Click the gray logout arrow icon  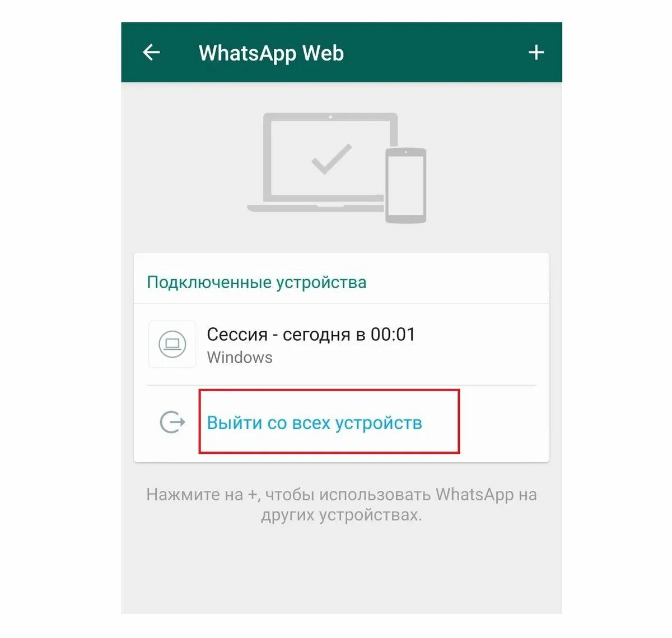[172, 423]
